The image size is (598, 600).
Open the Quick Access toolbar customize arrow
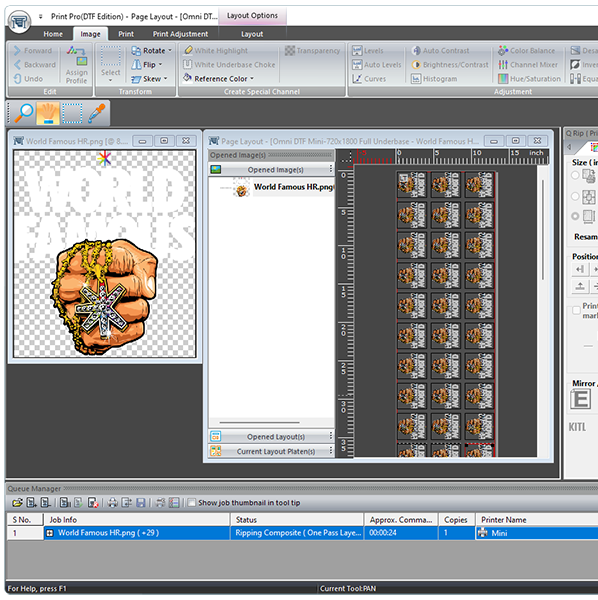click(x=41, y=16)
